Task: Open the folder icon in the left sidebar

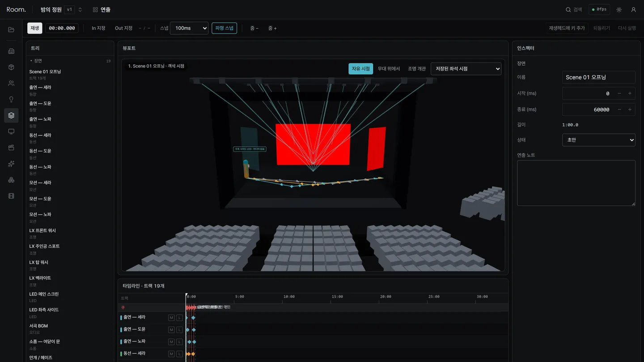Action: [11, 29]
